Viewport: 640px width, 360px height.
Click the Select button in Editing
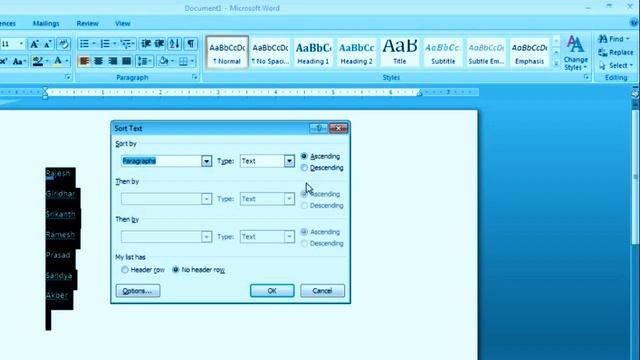pyautogui.click(x=616, y=65)
